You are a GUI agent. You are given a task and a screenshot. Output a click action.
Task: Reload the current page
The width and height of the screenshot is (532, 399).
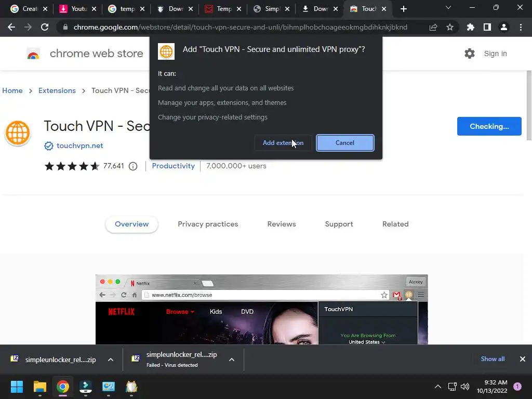(x=45, y=27)
